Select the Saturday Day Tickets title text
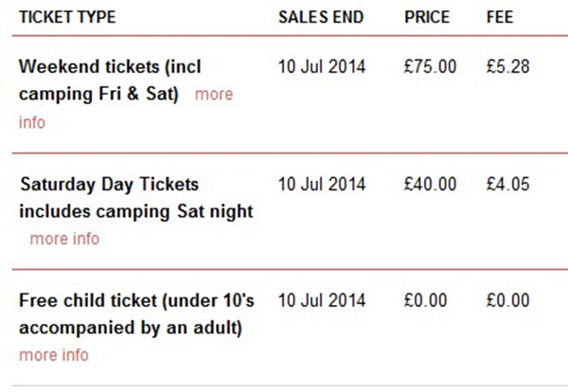Image resolution: width=568 pixels, height=392 pixels. 110,184
